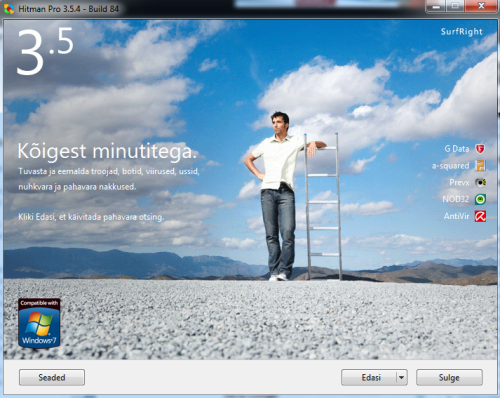Click the heading Kõigest minutitega
The height and width of the screenshot is (398, 500).
click(107, 152)
